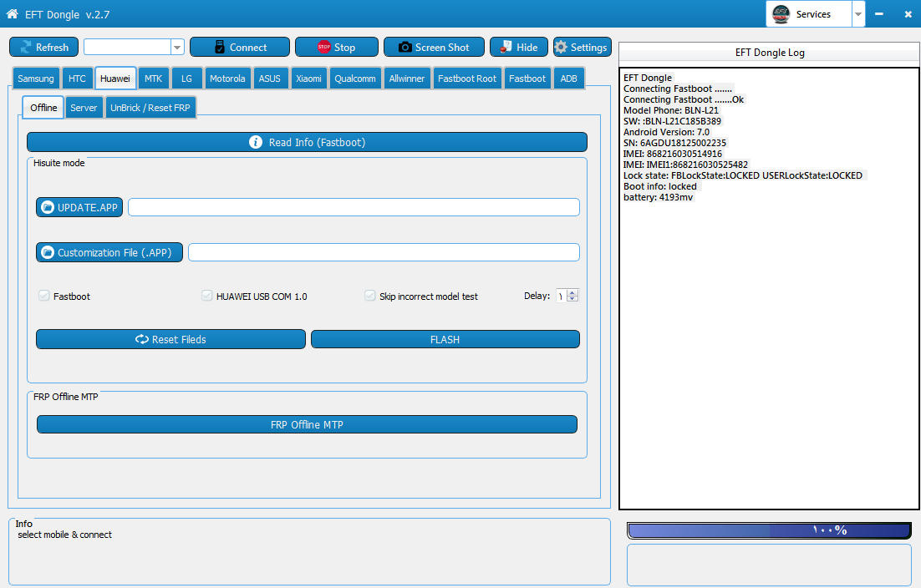Click log line 'IMEI: 868216030514916'
The height and width of the screenshot is (588, 921).
[x=673, y=154]
